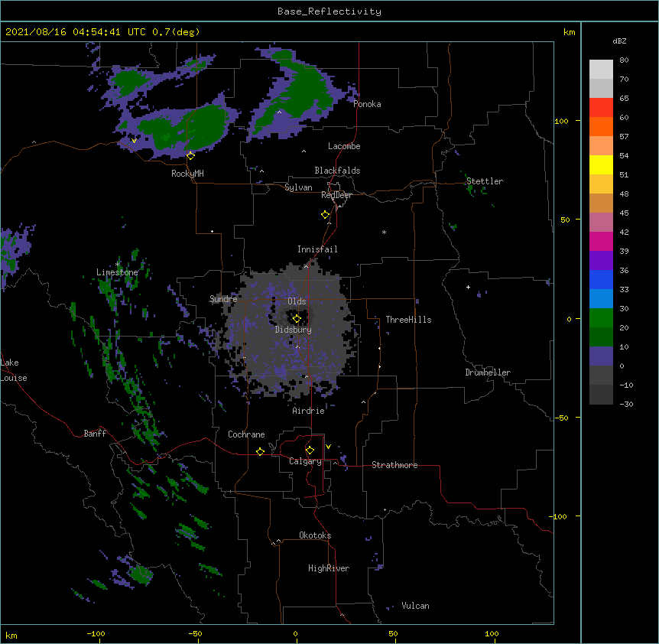659x644 pixels.
Task: Click the 100 tick on the right km axis
Action: click(x=561, y=121)
